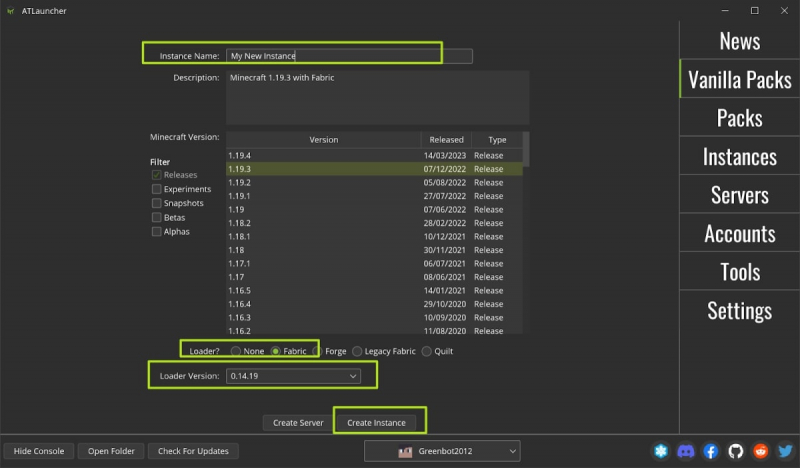Click the version list scrollbar
800x468 pixels.
tap(526, 150)
